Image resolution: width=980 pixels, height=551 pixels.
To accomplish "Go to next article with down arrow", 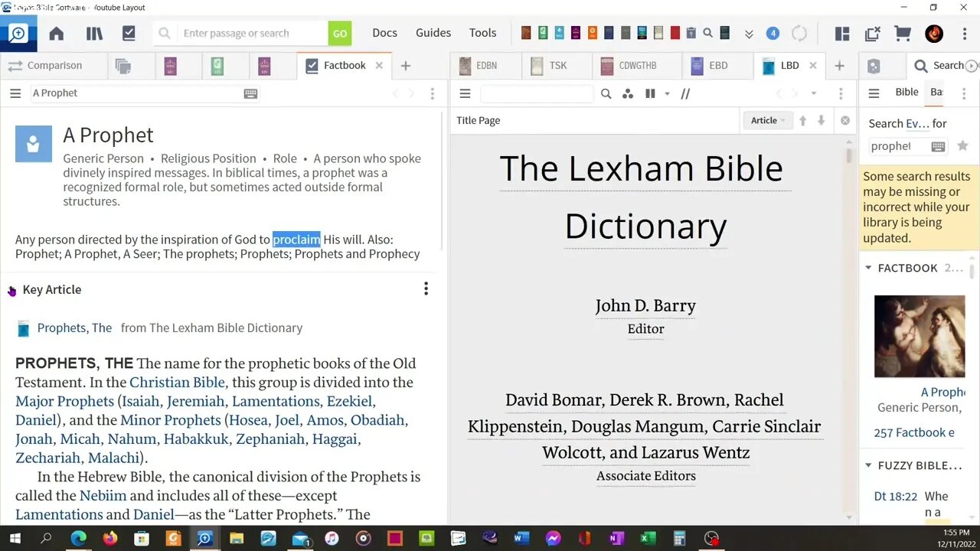I will coord(821,120).
